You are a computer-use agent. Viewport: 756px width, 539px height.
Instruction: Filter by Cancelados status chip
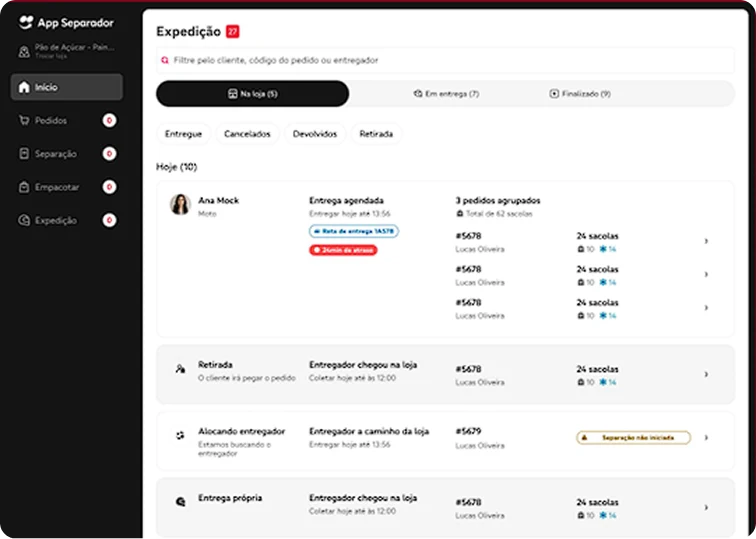click(x=247, y=133)
